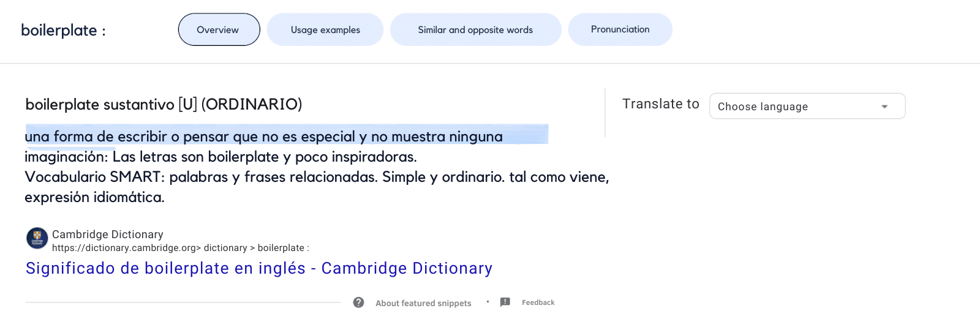980x330 pixels.
Task: Click the dots next to boilerplate title
Action: [104, 31]
